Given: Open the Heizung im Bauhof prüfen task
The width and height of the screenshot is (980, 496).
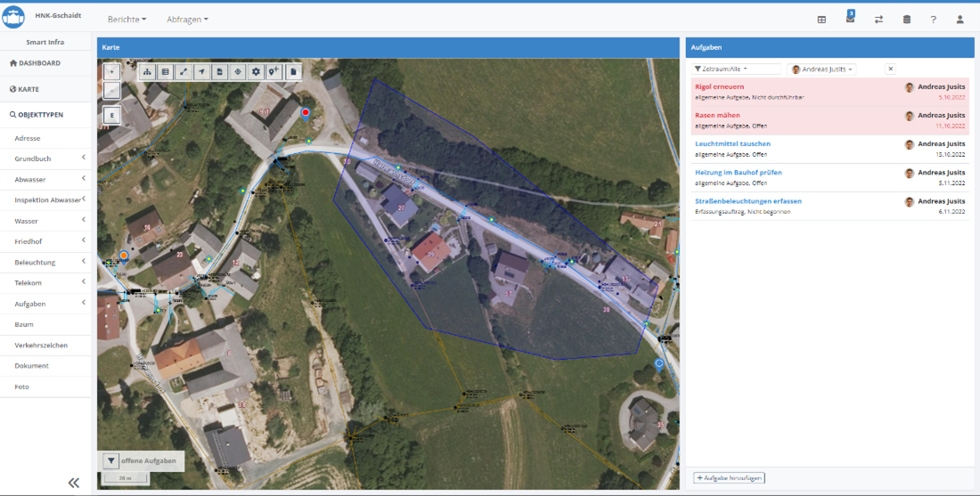Looking at the screenshot, I should pos(739,173).
